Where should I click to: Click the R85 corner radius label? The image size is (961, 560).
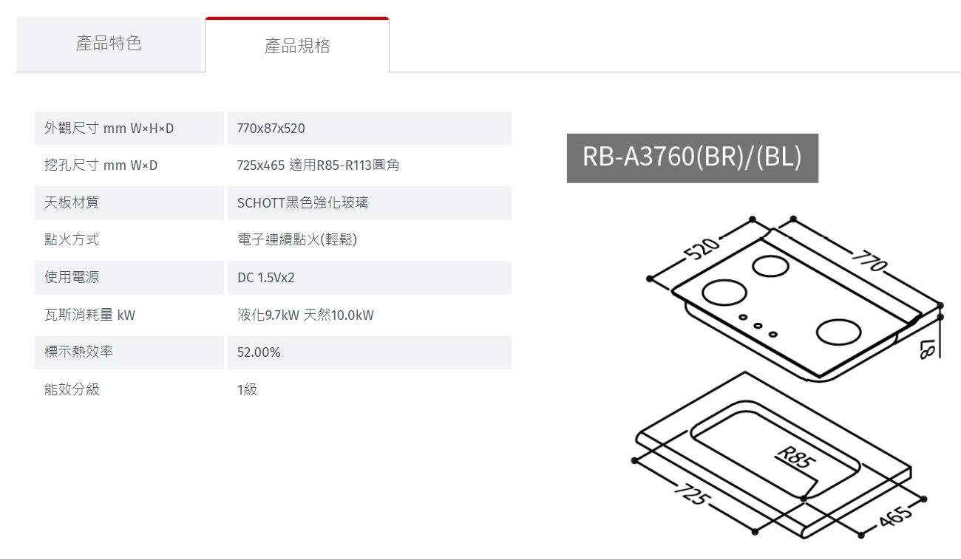tap(795, 459)
